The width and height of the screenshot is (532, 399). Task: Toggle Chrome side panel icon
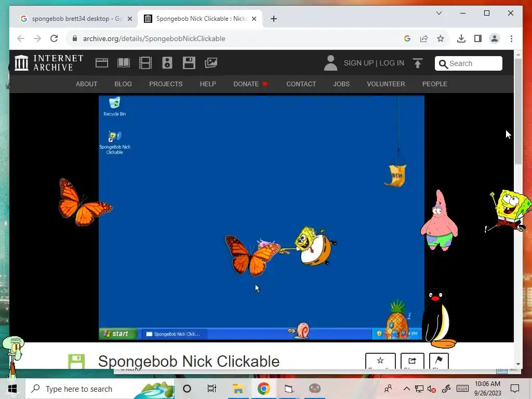pyautogui.click(x=478, y=38)
